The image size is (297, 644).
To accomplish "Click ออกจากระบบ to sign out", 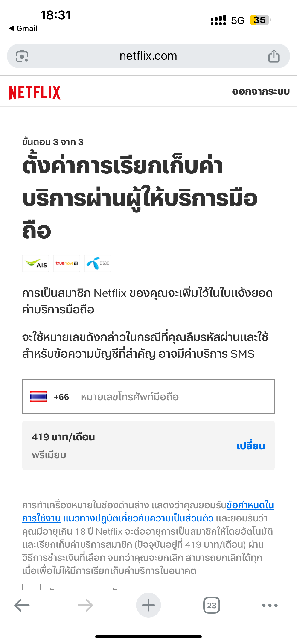I will 261,91.
